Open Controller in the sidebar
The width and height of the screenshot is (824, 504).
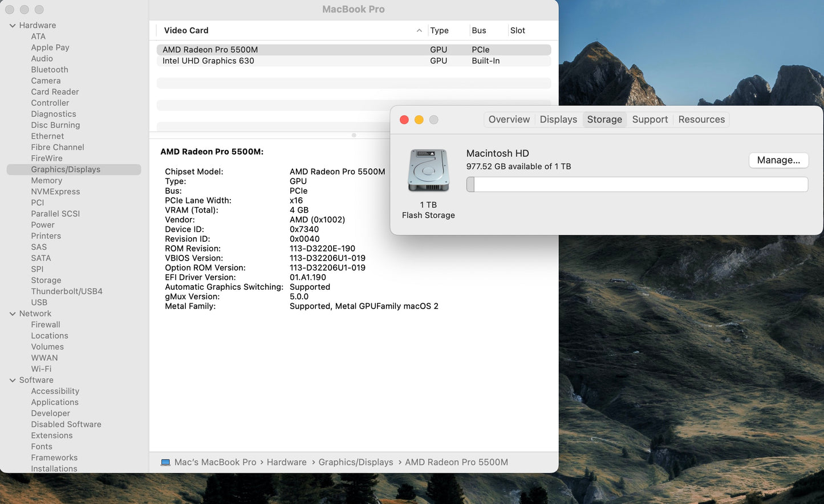[x=50, y=103]
